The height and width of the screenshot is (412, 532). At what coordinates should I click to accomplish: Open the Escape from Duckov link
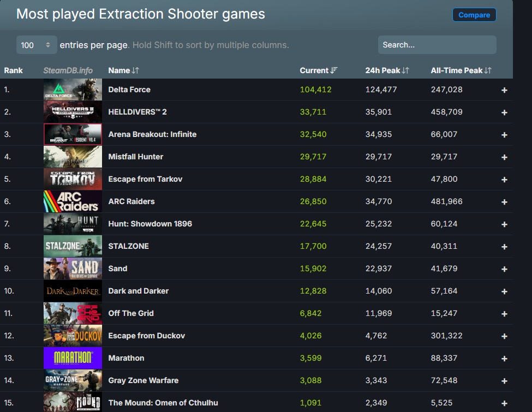tap(147, 336)
